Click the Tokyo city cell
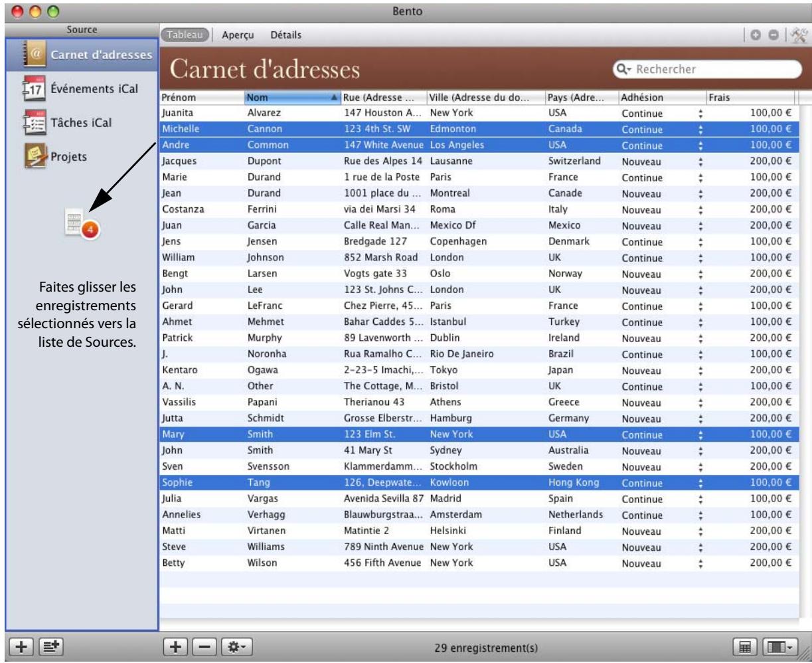The height and width of the screenshot is (663, 812). coord(443,370)
